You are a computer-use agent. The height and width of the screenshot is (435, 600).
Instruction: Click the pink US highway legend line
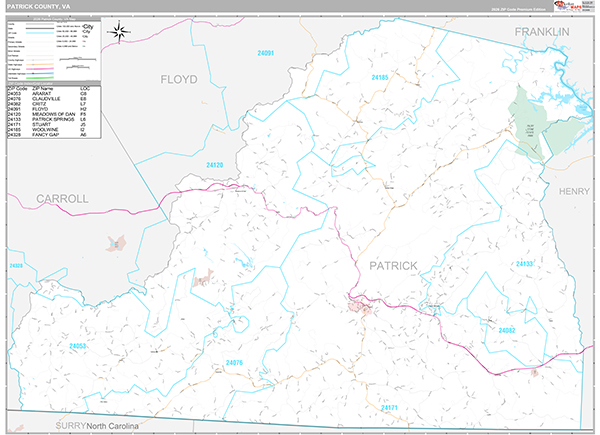point(40,69)
